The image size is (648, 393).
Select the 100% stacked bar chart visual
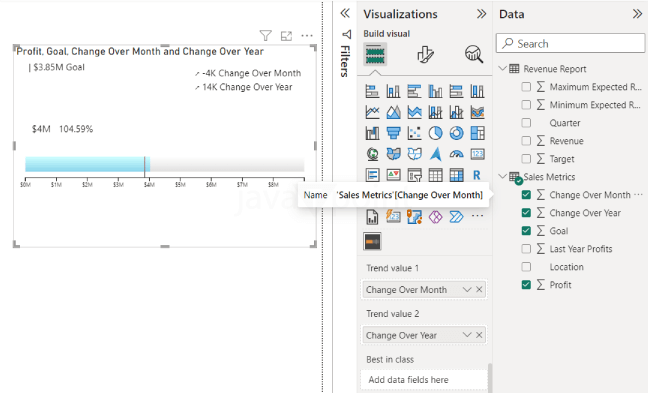pos(456,91)
